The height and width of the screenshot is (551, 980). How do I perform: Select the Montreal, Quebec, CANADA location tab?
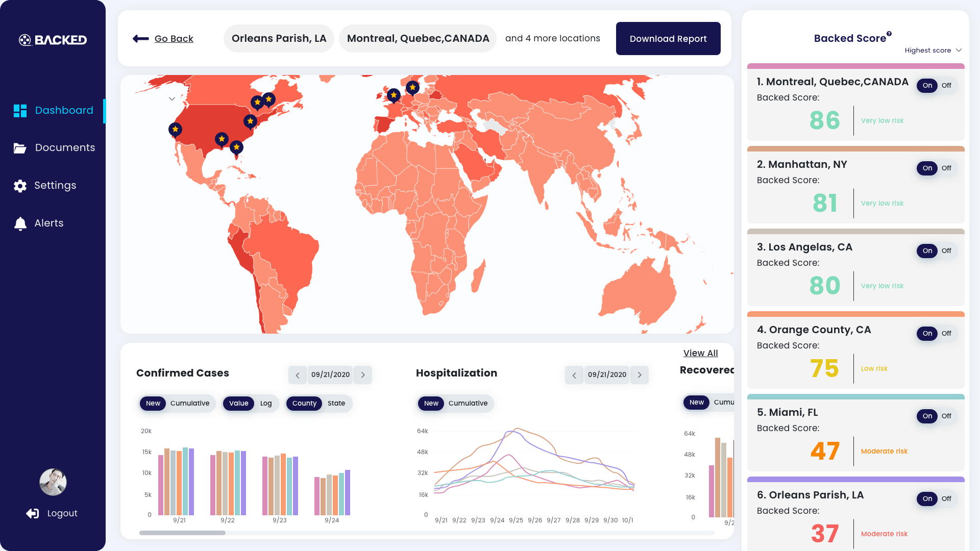tap(418, 39)
